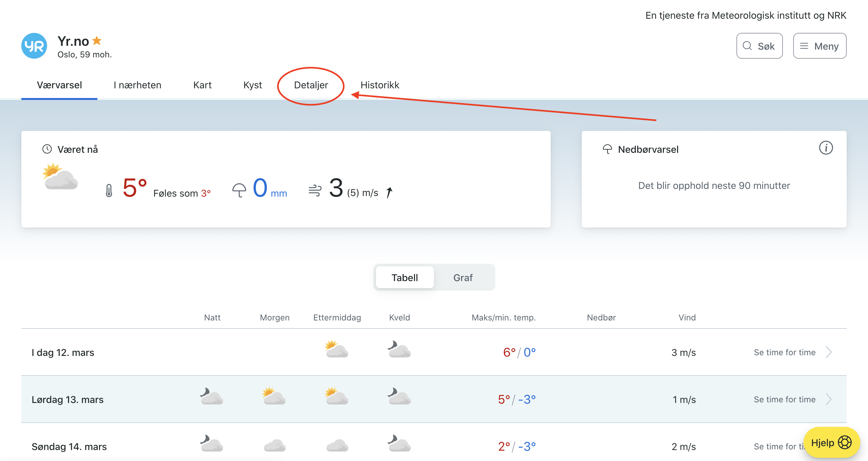Open the yellow Hjelp button

(831, 443)
